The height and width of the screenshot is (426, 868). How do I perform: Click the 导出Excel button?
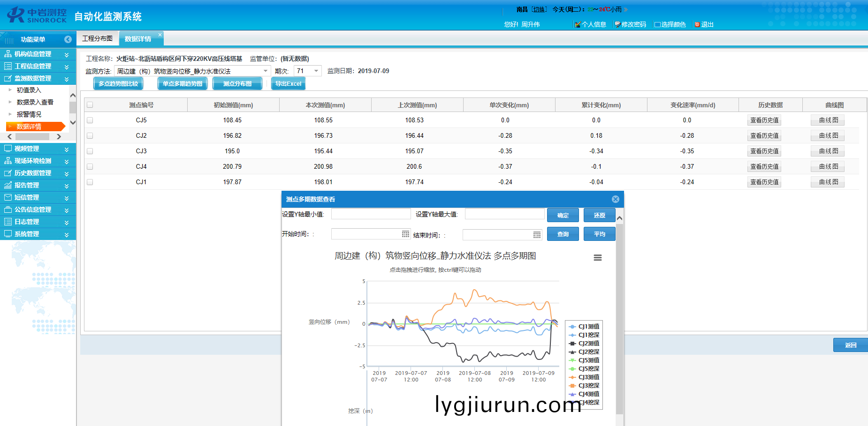[288, 84]
